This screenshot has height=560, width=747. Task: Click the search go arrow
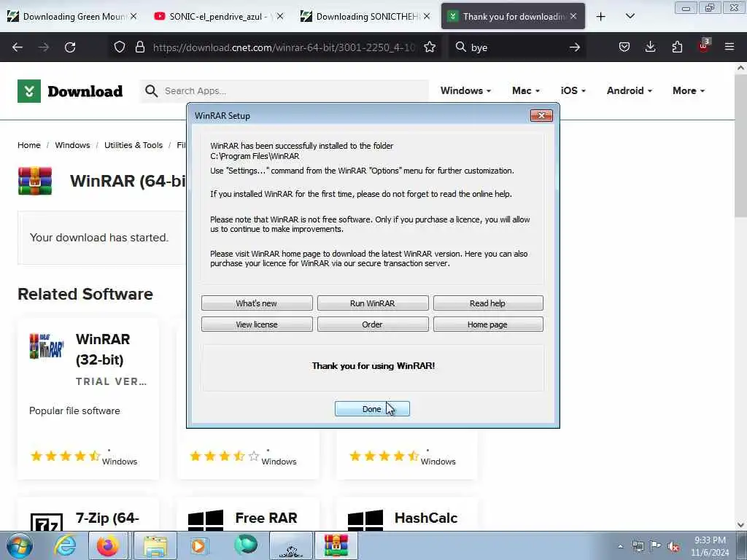coord(575,47)
